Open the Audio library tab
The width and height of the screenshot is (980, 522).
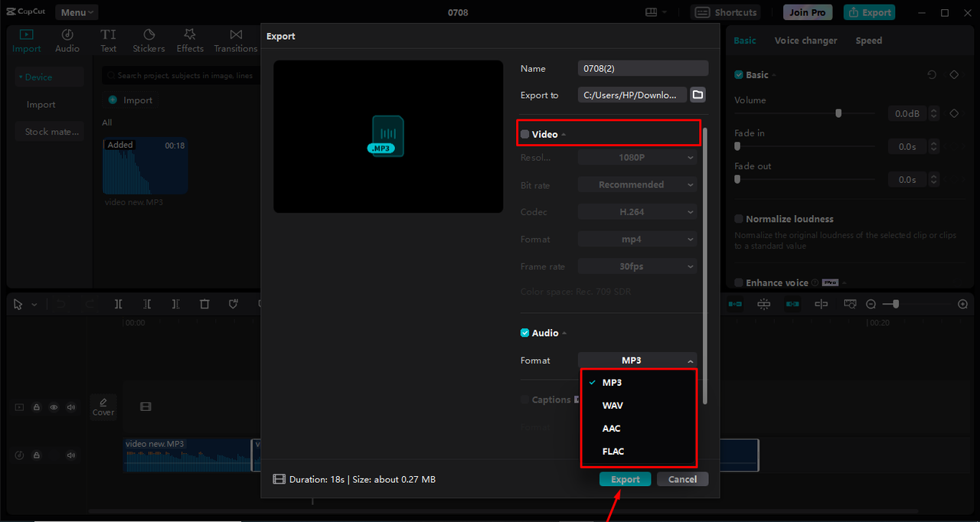click(67, 41)
